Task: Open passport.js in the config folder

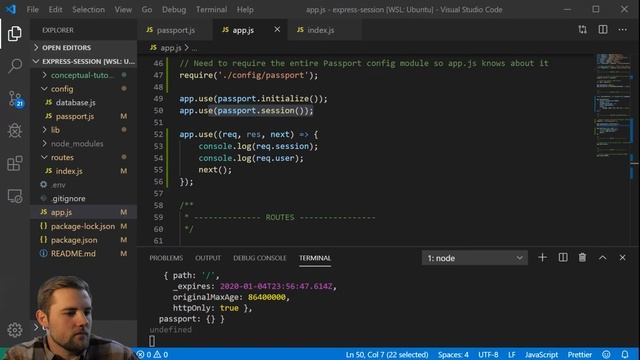Action: (x=84, y=116)
